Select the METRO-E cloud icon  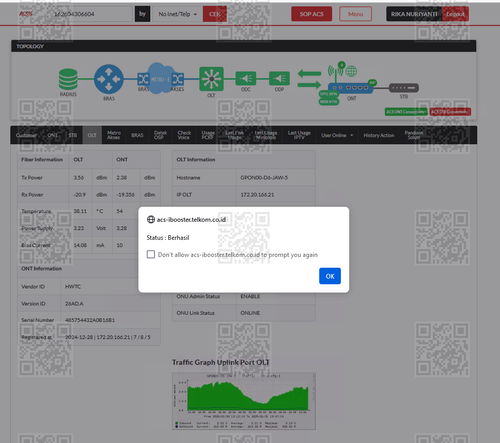click(159, 79)
